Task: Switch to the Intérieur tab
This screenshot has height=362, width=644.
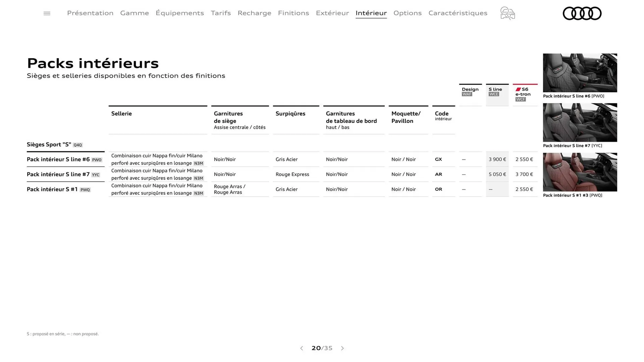Action: click(371, 13)
